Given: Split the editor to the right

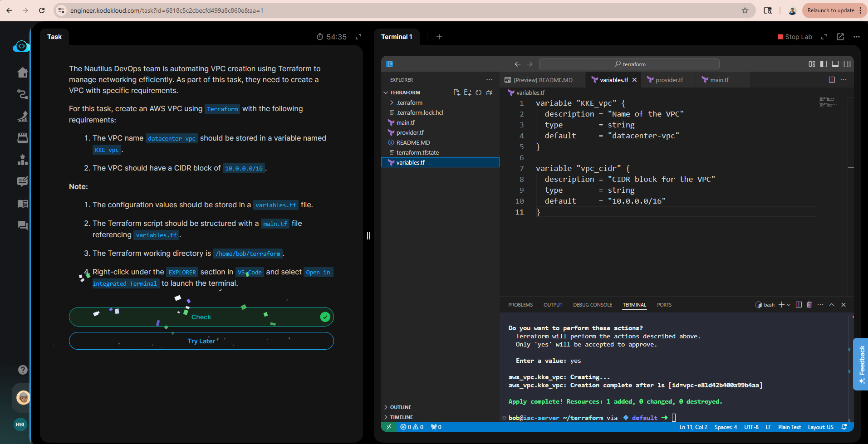Looking at the screenshot, I should (x=832, y=80).
